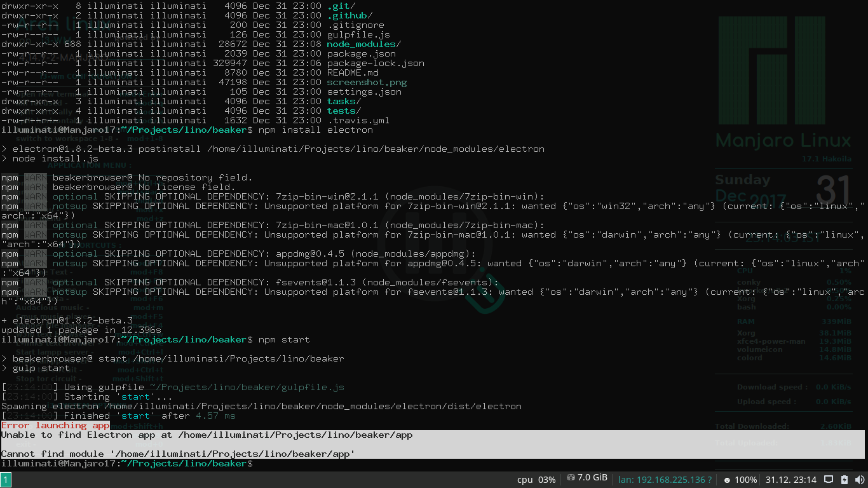The height and width of the screenshot is (488, 868).
Task: Click the 'Using gulpfile' log line
Action: (173, 387)
